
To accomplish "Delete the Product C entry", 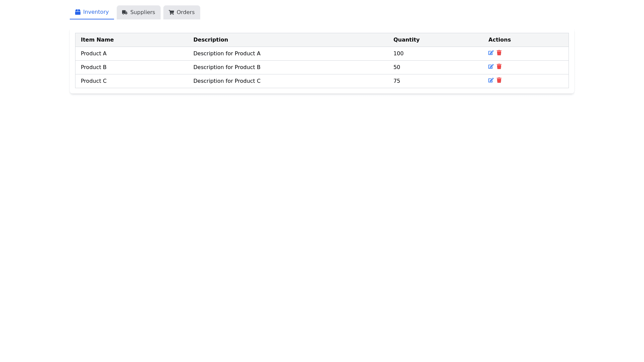I will coord(499,80).
